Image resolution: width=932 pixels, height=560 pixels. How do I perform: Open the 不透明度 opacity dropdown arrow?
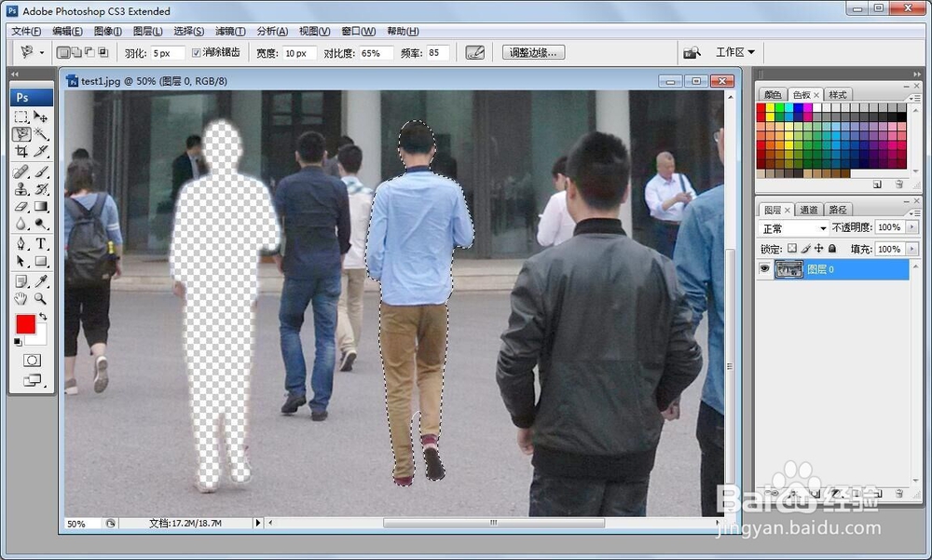pos(911,226)
